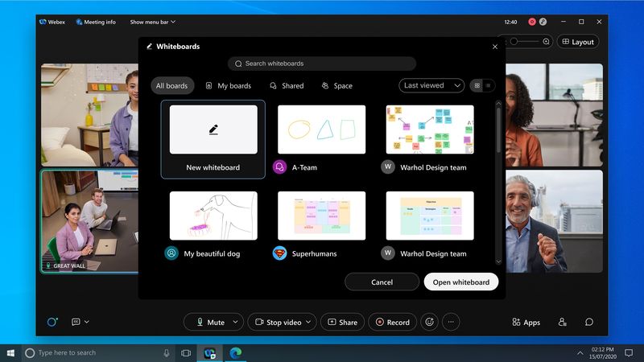The height and width of the screenshot is (362, 644).
Task: Open the participants panel icon
Action: [562, 322]
